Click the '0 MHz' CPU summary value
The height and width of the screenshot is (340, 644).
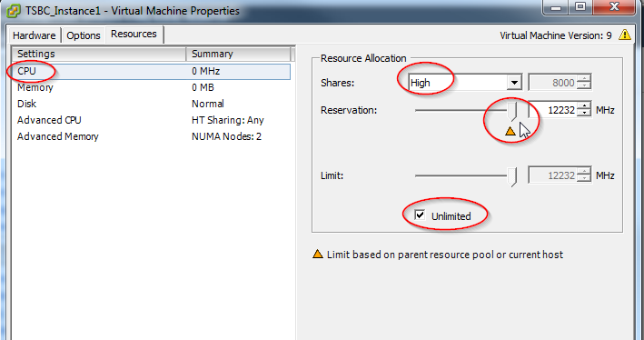(x=206, y=71)
